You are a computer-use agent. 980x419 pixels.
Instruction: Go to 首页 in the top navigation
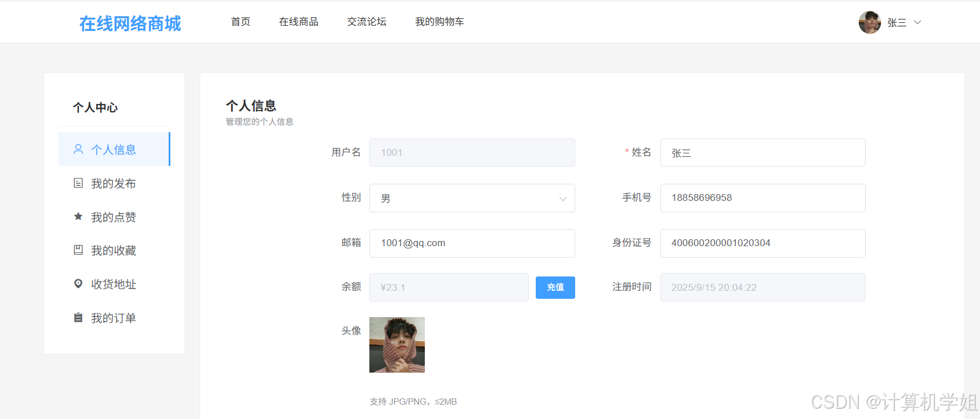tap(241, 22)
